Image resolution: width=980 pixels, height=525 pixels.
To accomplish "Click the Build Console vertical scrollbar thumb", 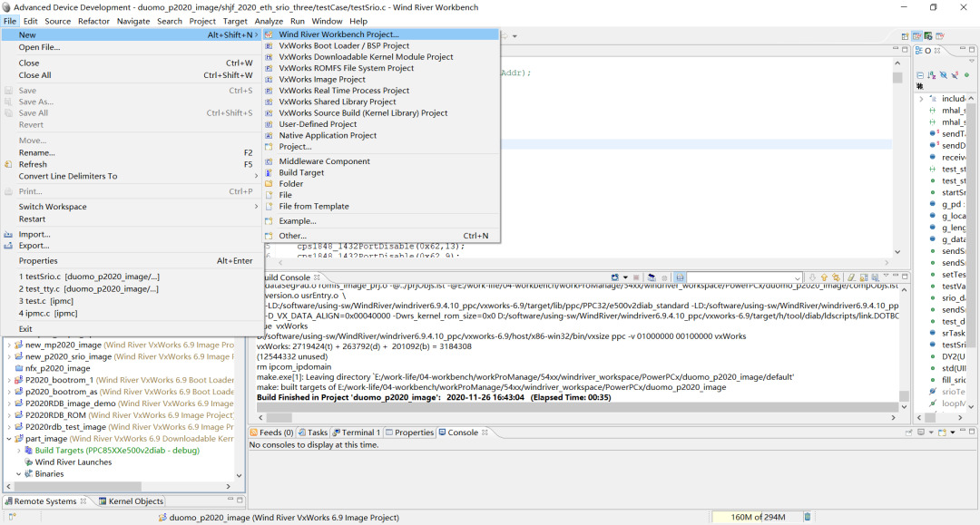I will click(903, 397).
